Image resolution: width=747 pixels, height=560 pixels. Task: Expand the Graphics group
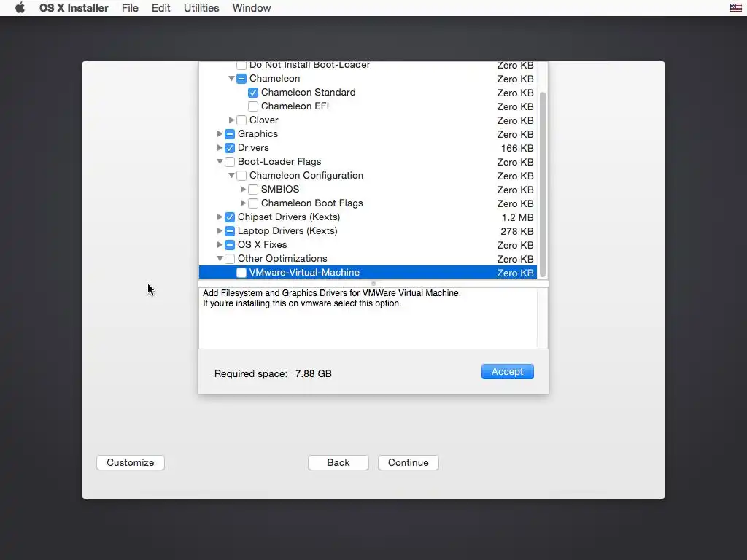(220, 133)
